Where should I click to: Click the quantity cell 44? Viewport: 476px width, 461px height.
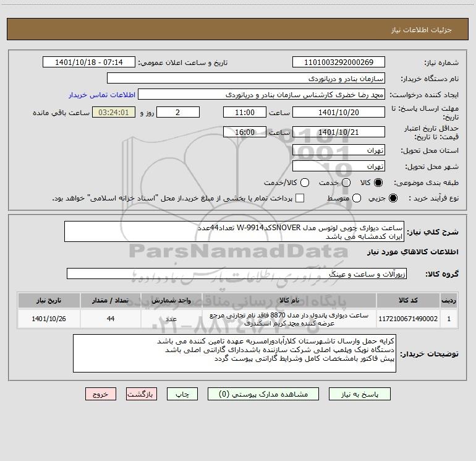[x=111, y=319]
